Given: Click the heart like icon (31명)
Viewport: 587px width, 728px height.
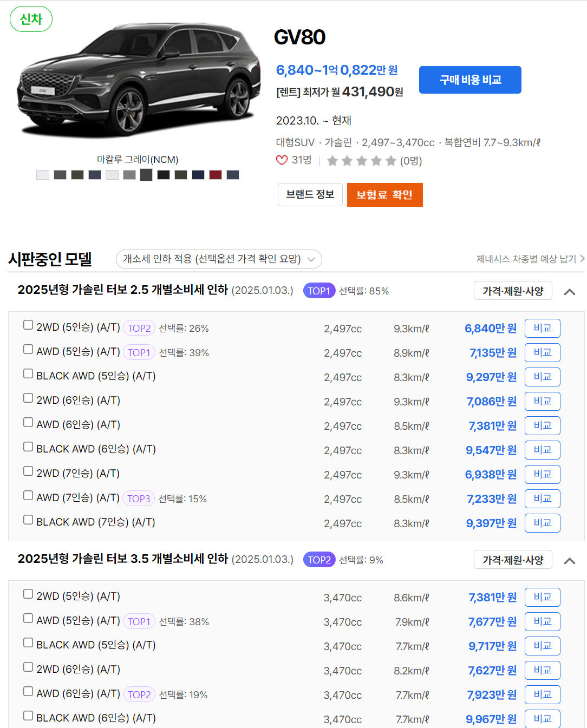Looking at the screenshot, I should pos(282,160).
